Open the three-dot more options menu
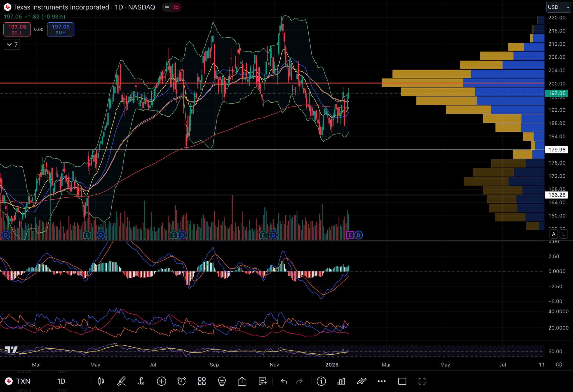 click(x=382, y=381)
